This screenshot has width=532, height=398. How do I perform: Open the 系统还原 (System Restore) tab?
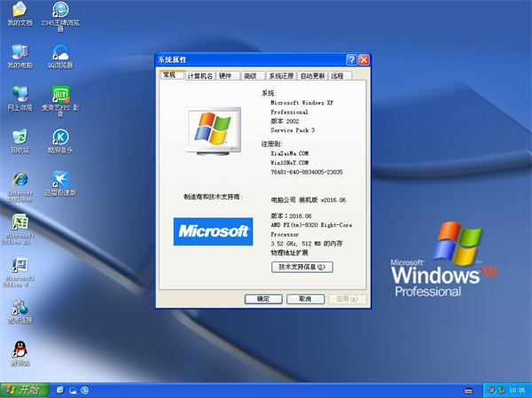pyautogui.click(x=281, y=76)
